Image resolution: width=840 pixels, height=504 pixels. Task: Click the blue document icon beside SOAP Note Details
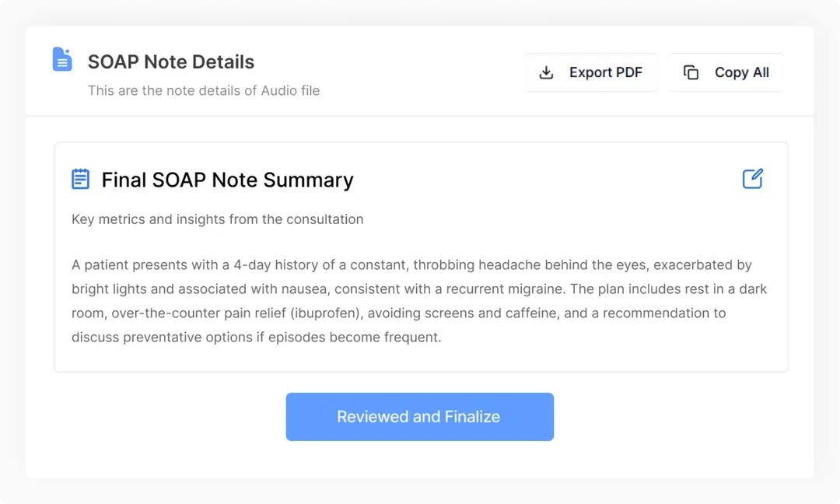tap(62, 59)
